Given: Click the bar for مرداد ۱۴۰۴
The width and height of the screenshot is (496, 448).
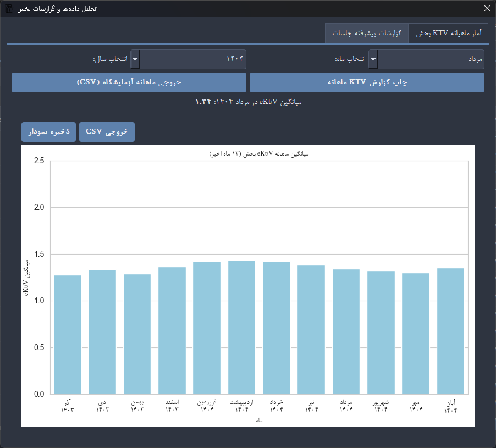Looking at the screenshot, I should pos(346,331).
